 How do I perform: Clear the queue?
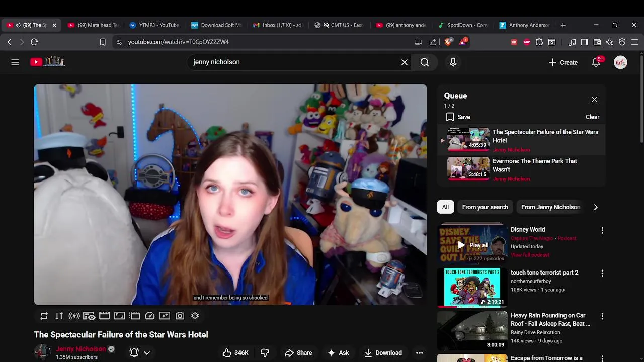592,117
